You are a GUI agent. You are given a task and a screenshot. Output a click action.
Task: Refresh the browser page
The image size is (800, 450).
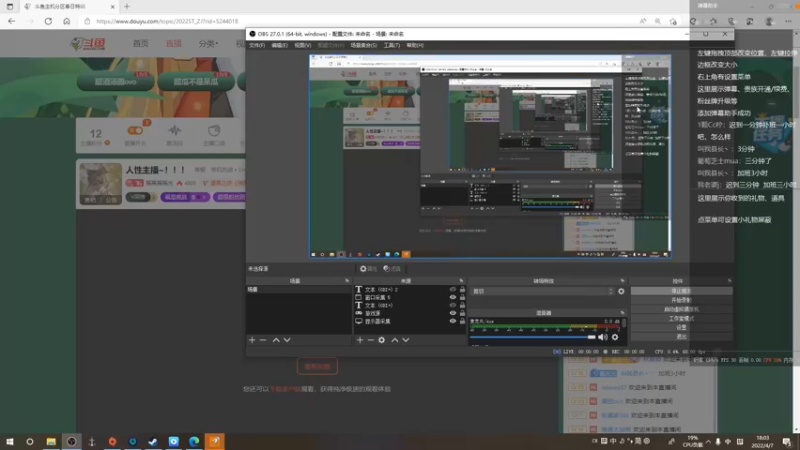pyautogui.click(x=48, y=21)
